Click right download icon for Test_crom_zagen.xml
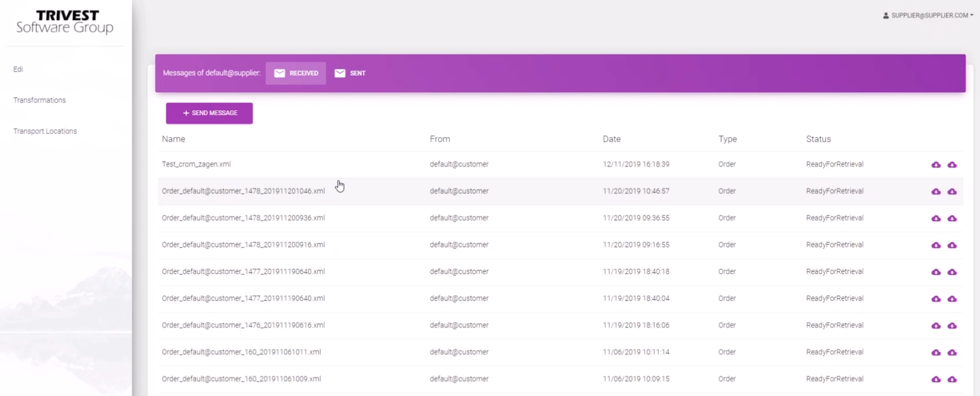980x396 pixels. coord(952,164)
